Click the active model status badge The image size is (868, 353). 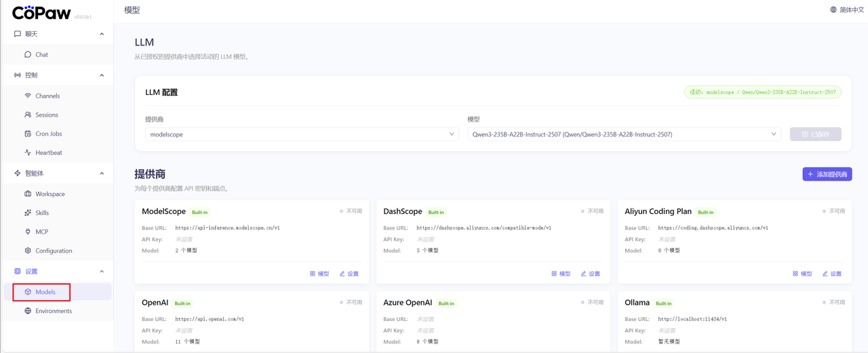[x=763, y=92]
